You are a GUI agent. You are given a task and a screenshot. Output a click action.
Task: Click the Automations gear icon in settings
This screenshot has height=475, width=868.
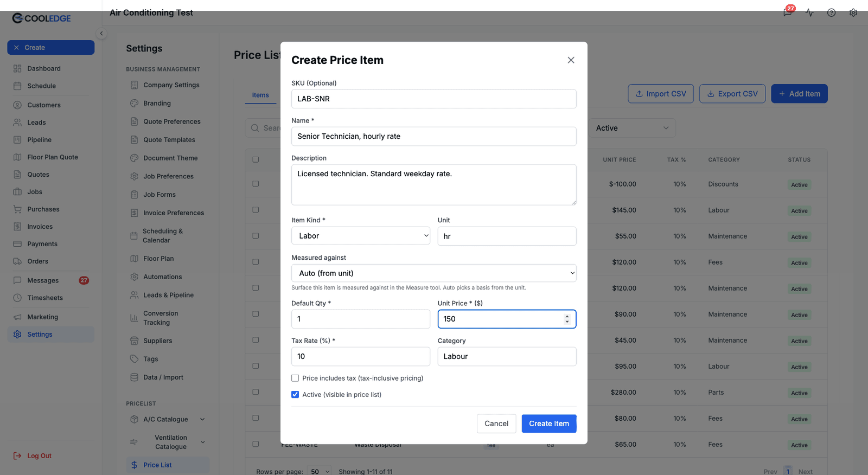[x=134, y=277]
